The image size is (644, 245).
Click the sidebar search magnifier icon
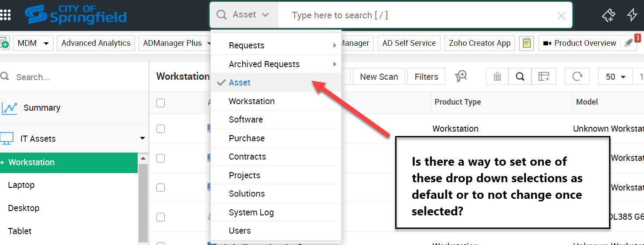[x=5, y=77]
